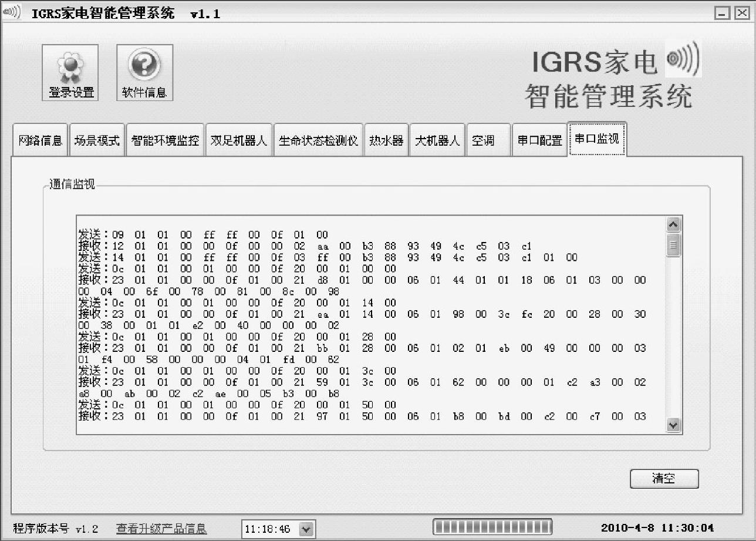Switch to the 场景模式 tab
Screen dimensions: 756x541
point(97,141)
